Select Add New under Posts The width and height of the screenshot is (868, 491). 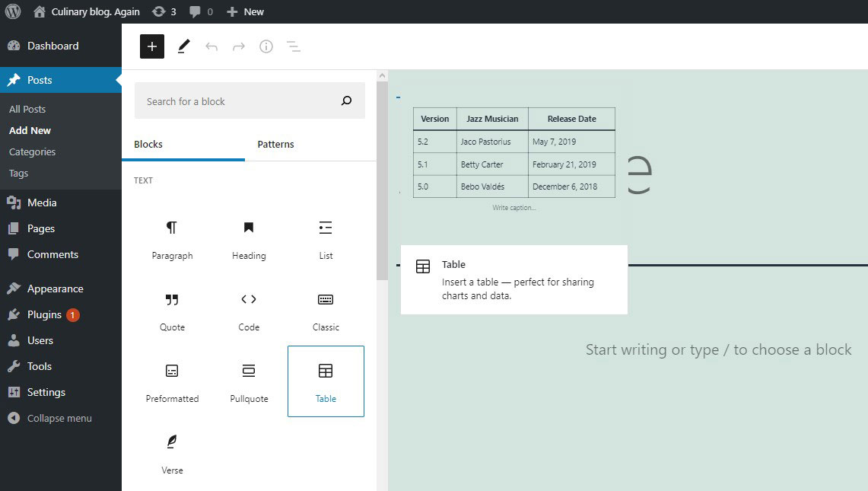(x=30, y=131)
